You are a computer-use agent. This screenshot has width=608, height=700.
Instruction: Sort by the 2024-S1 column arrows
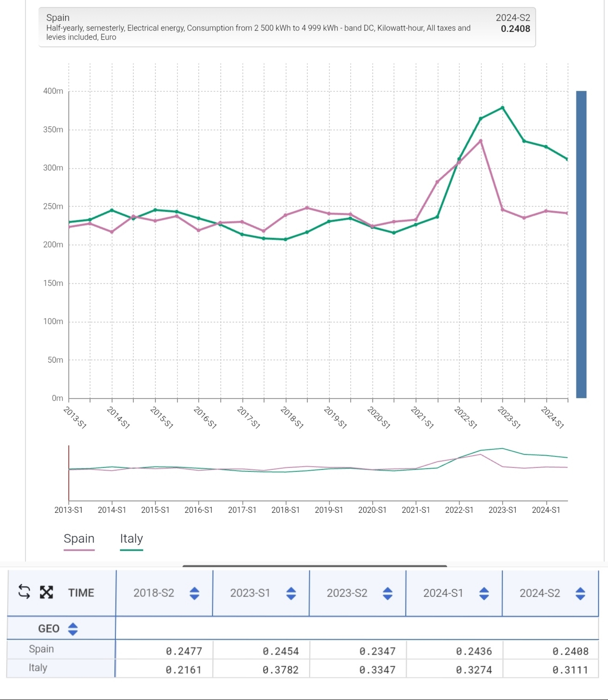click(484, 593)
